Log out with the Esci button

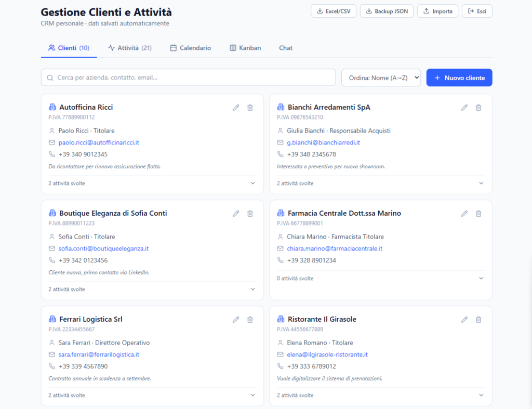coord(477,11)
